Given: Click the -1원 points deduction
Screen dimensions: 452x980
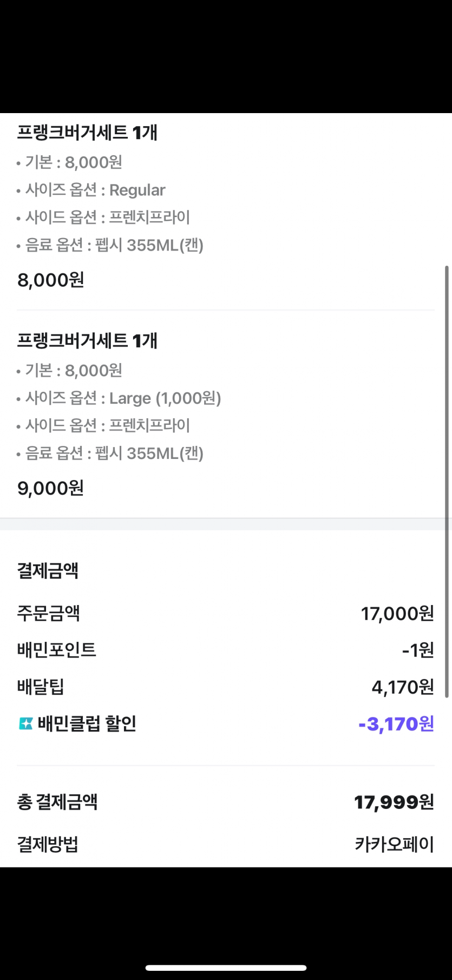Looking at the screenshot, I should (418, 649).
